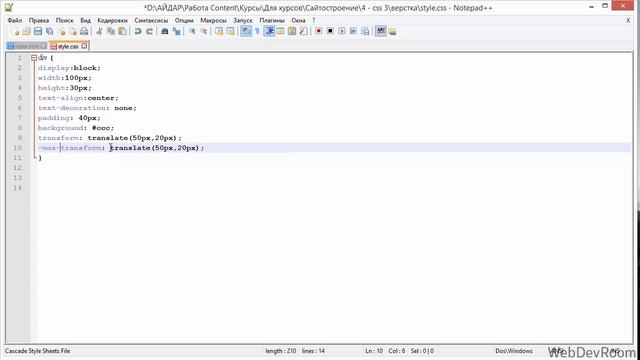Open the Кодировки menu
Screen dimensions: 640x360
coord(112,20)
